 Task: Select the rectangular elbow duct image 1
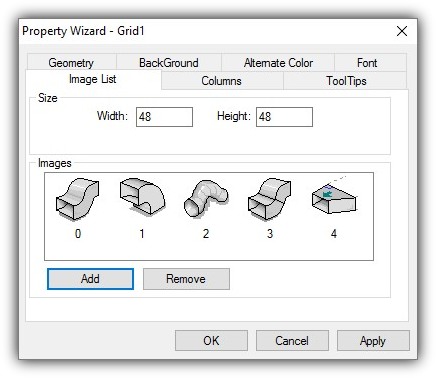(x=142, y=197)
